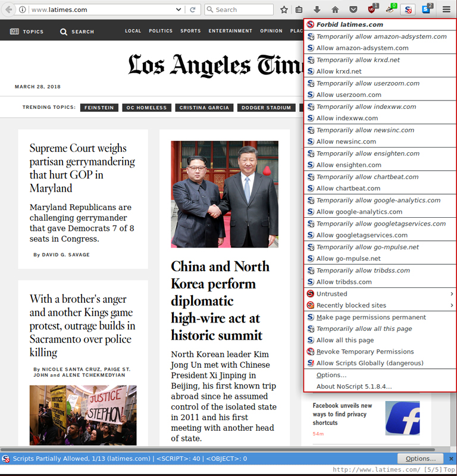Go to the browser home page icon
The height and width of the screenshot is (476, 457).
[x=335, y=10]
